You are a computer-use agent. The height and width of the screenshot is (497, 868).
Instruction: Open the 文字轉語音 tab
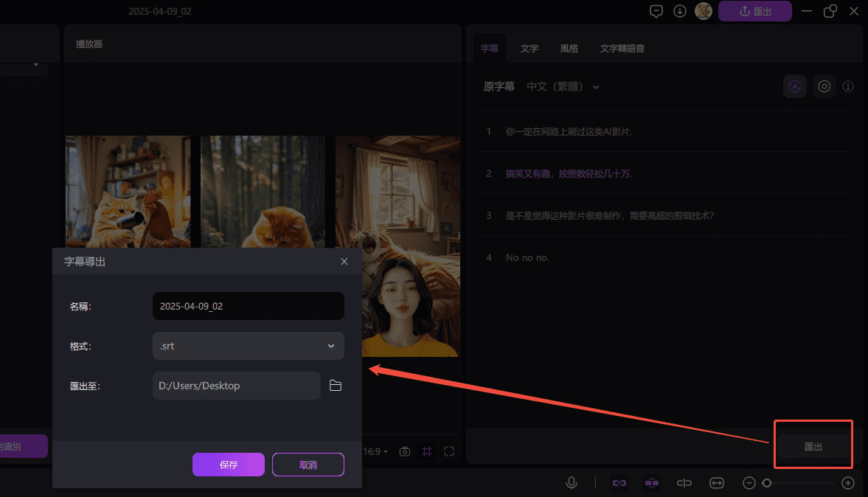pos(623,48)
